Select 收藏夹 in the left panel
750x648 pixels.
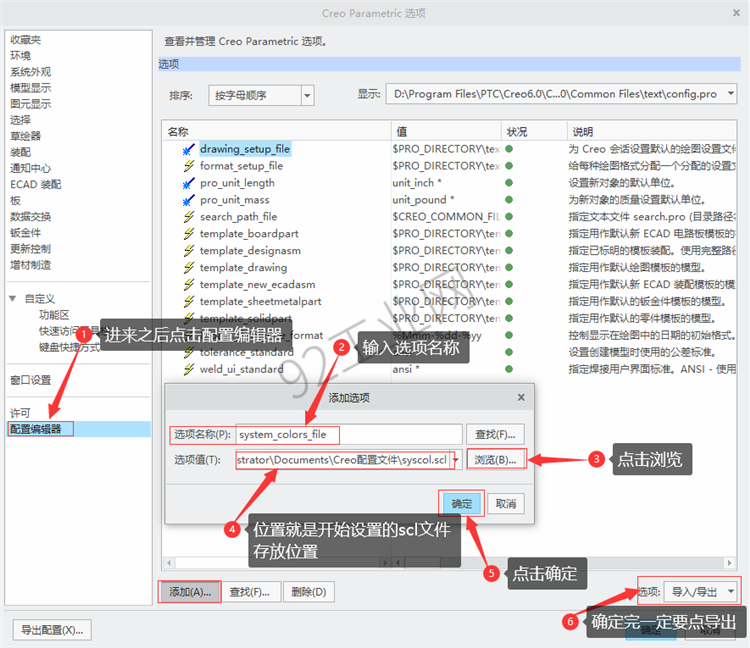pos(26,40)
